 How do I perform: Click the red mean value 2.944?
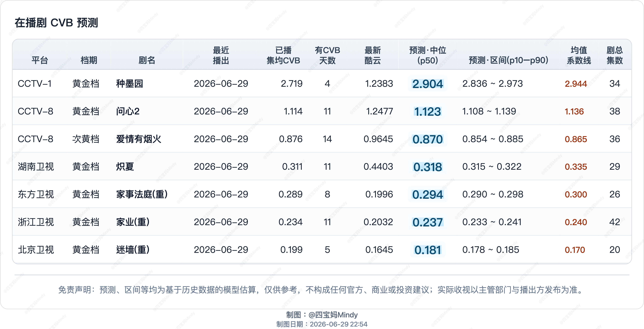pyautogui.click(x=576, y=84)
